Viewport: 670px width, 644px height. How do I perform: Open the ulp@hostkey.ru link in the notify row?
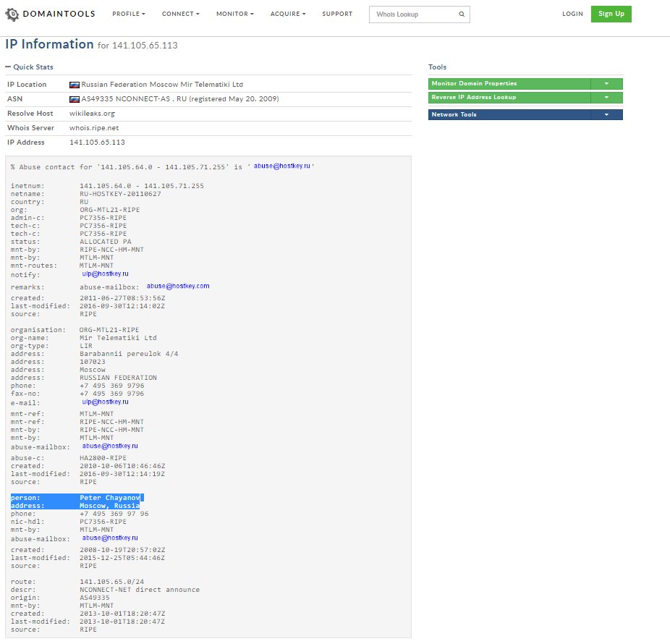click(105, 274)
